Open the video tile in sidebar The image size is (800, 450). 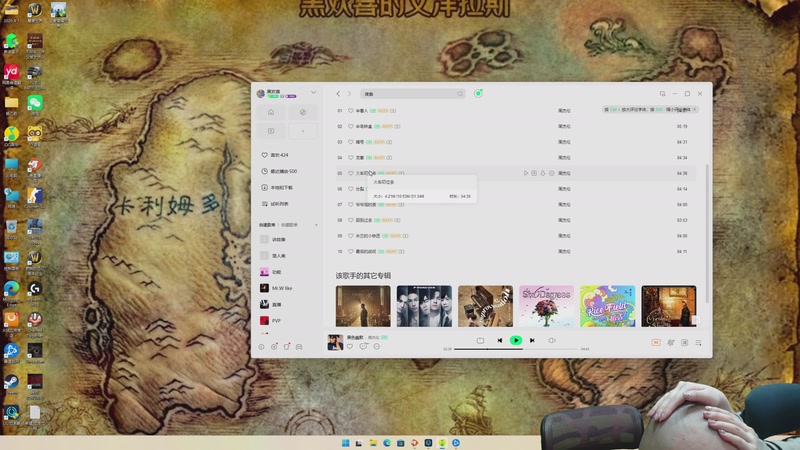[271, 131]
